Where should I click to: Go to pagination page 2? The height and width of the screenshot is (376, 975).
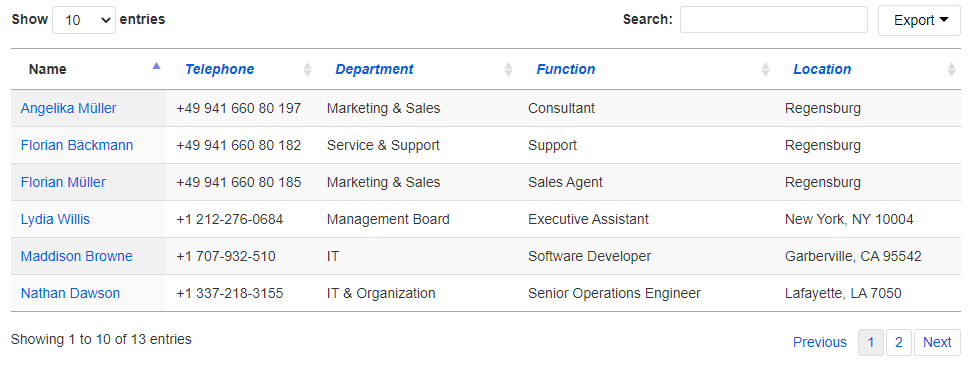point(899,342)
